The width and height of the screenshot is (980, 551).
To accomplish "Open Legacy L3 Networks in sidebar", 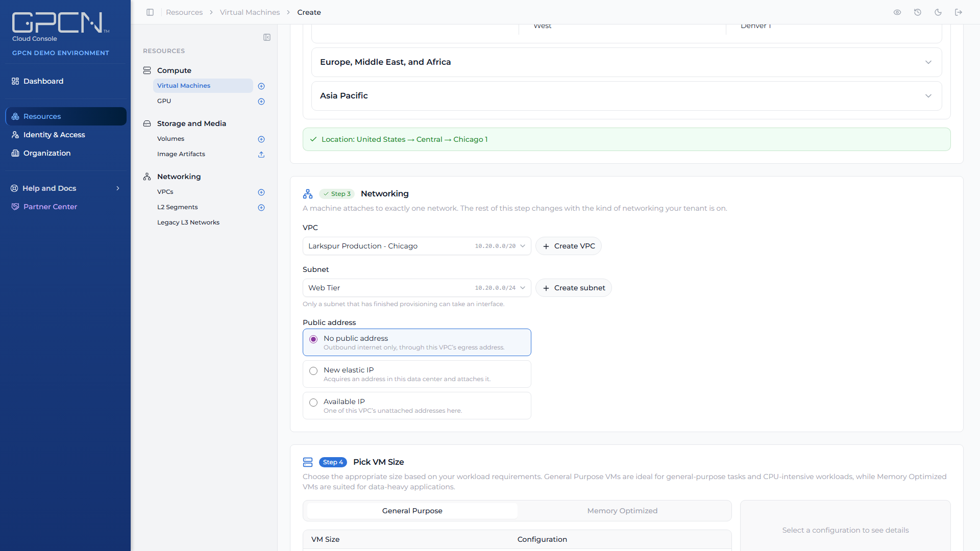I will (188, 222).
